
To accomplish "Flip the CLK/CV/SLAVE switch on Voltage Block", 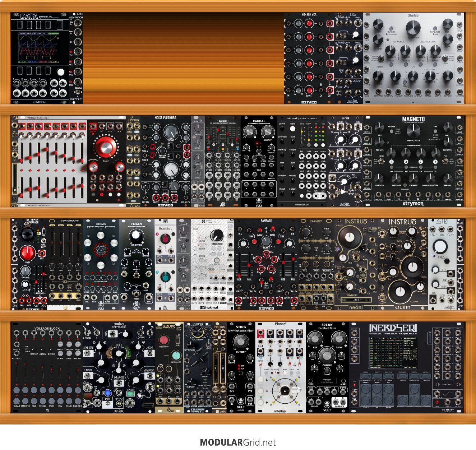I will click(x=23, y=349).
